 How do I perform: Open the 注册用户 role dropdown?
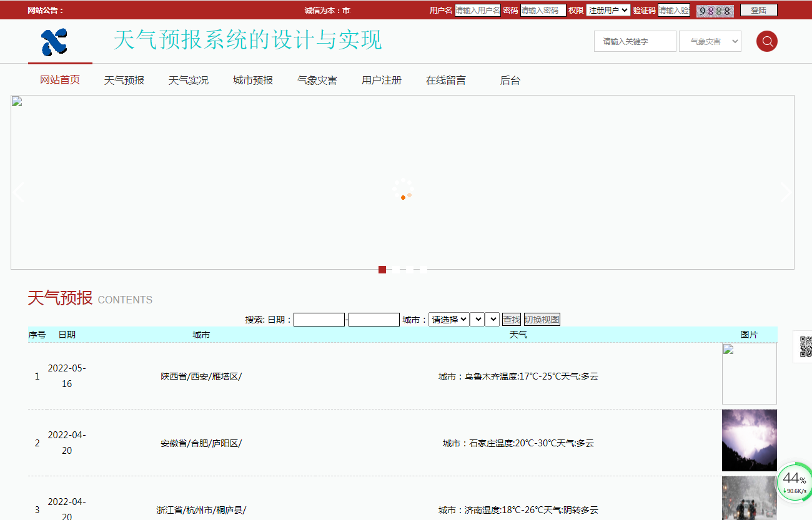(x=608, y=11)
